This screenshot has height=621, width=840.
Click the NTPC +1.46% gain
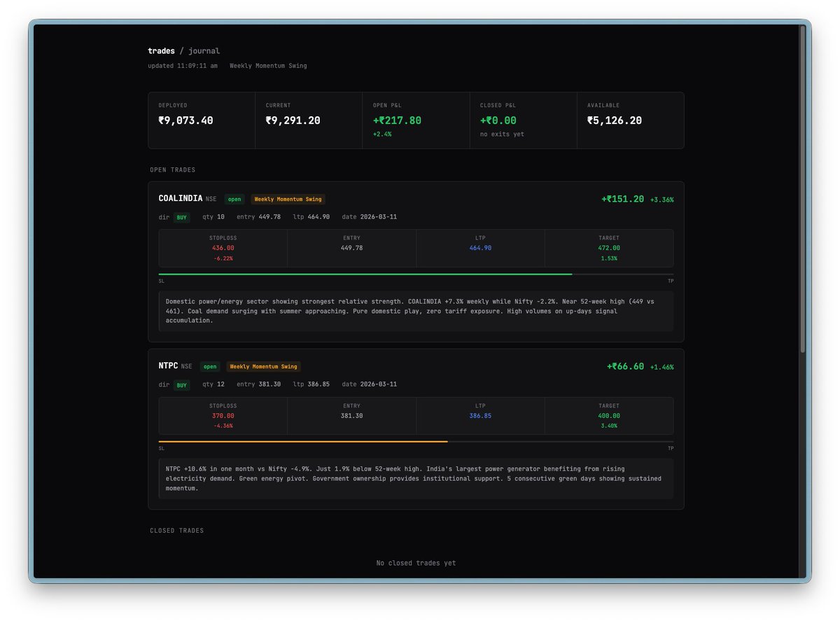pyautogui.click(x=661, y=367)
